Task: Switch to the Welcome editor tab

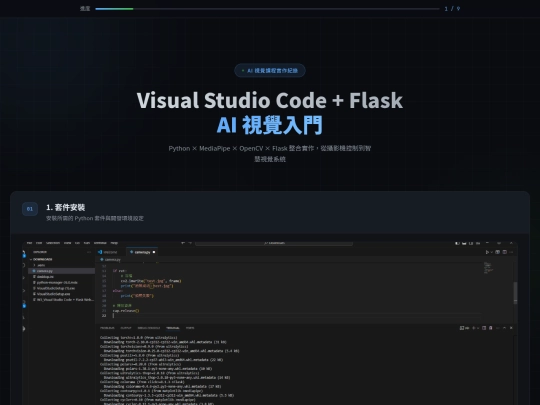Action: click(x=110, y=252)
